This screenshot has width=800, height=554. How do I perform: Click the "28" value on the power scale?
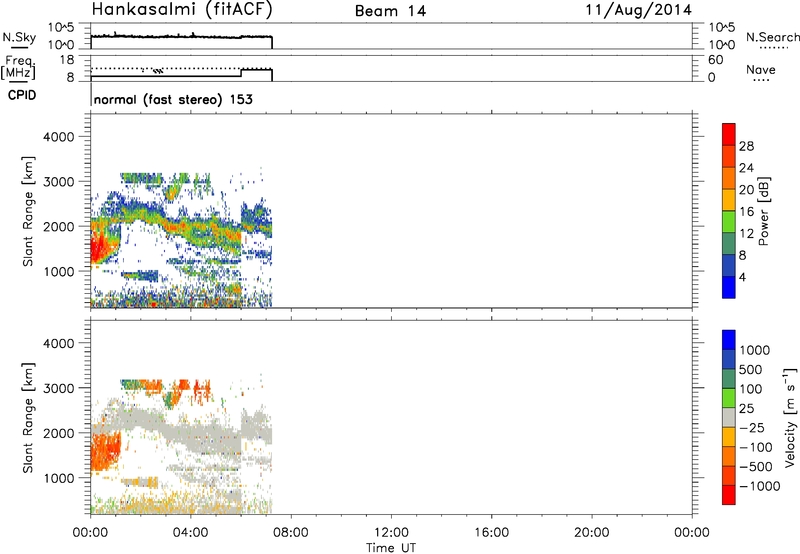(x=746, y=146)
